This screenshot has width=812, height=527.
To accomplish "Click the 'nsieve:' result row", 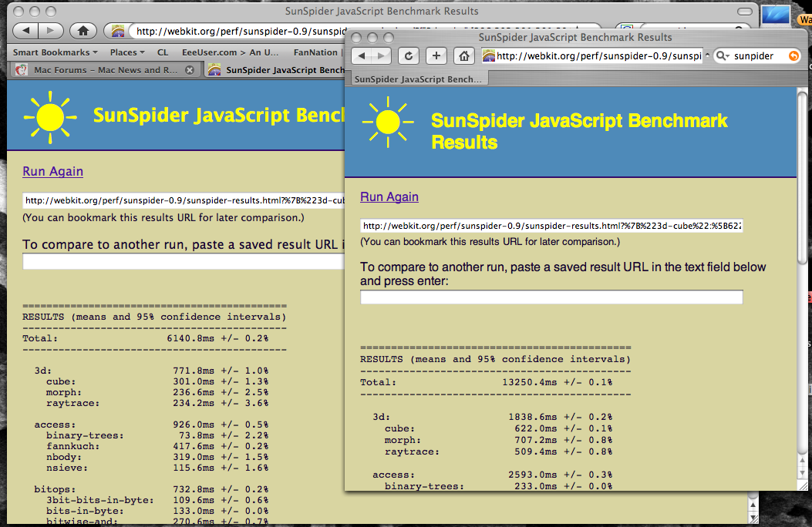I will tap(157, 468).
